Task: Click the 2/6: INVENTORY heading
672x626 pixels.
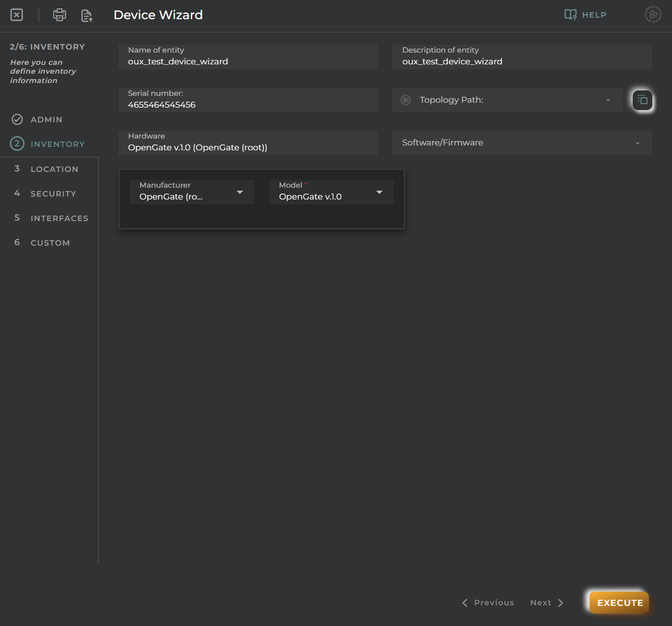Action: pyautogui.click(x=47, y=47)
